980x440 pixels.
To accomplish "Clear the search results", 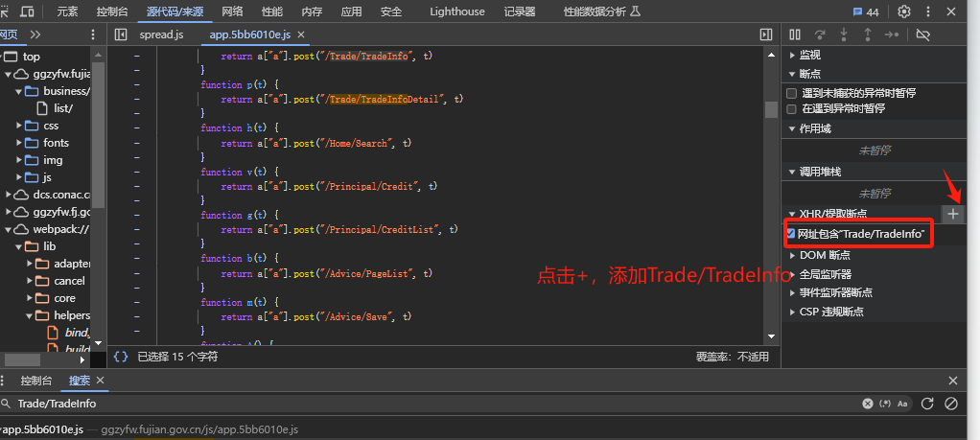I will (x=951, y=404).
